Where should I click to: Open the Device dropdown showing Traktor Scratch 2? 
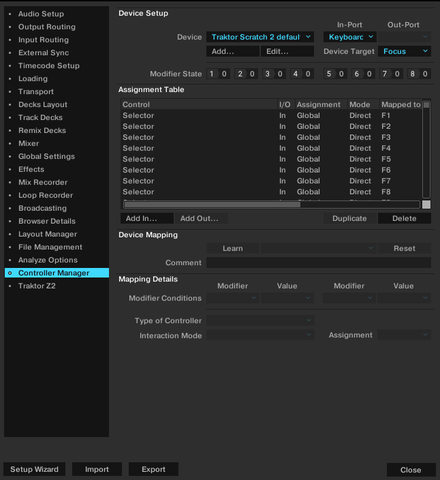[x=260, y=37]
